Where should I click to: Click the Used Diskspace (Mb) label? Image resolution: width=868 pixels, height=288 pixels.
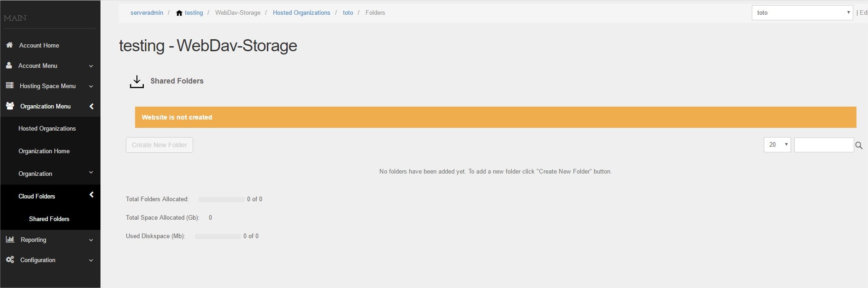tap(155, 236)
